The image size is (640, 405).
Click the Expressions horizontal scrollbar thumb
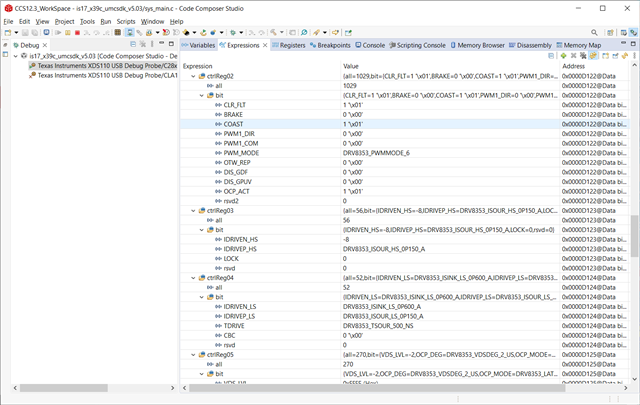[x=377, y=388]
